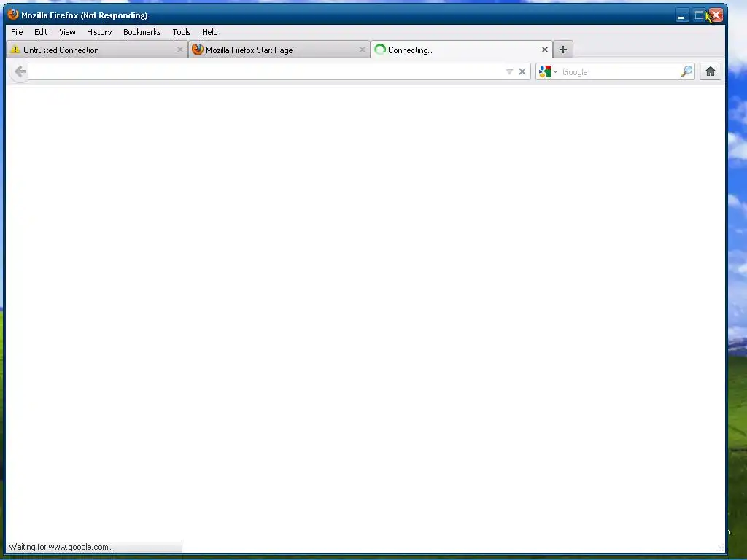This screenshot has width=747, height=560.
Task: Click the Firefox logo in title bar
Action: (13, 15)
